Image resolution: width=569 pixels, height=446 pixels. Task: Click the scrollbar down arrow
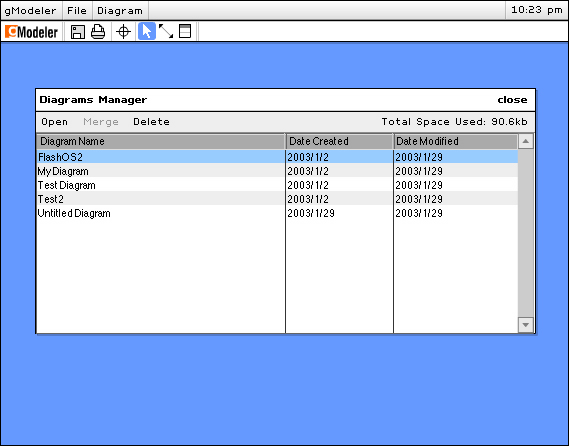(x=526, y=325)
